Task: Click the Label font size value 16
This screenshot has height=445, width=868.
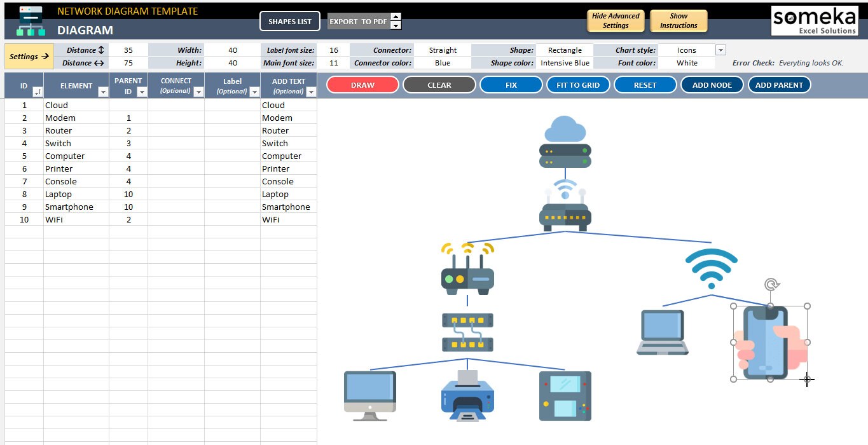Action: (333, 50)
